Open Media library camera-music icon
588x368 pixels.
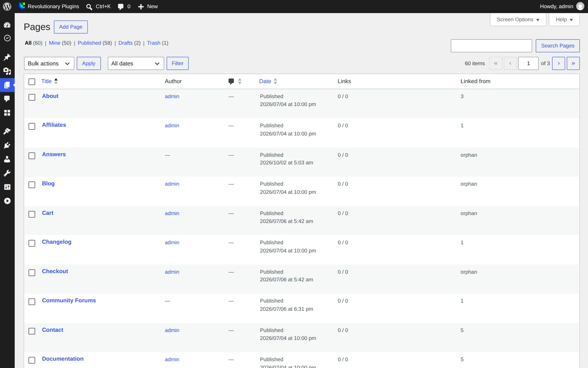click(x=7, y=71)
